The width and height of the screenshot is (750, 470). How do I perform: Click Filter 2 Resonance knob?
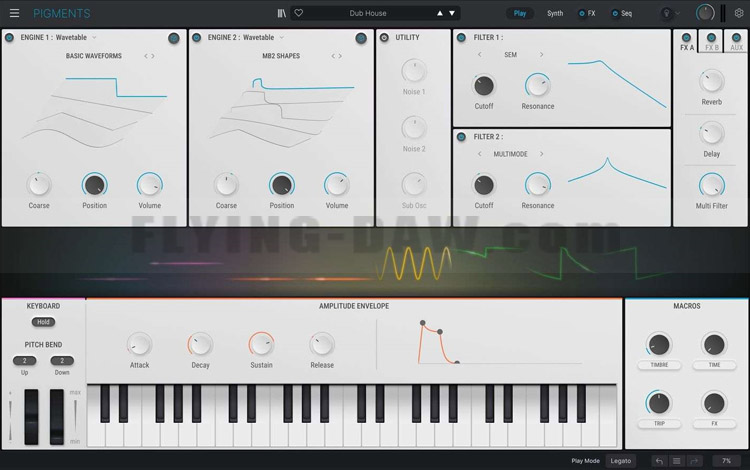[x=538, y=185]
